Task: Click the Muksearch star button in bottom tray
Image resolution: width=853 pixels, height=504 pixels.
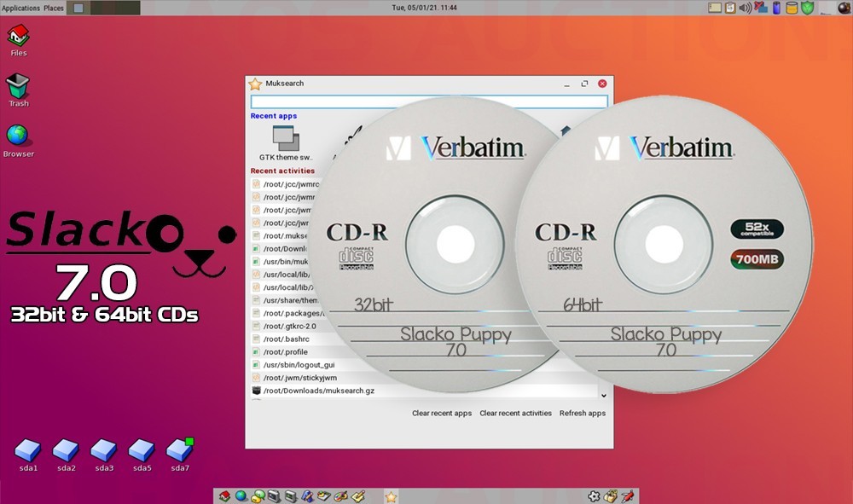Action: coord(392,496)
